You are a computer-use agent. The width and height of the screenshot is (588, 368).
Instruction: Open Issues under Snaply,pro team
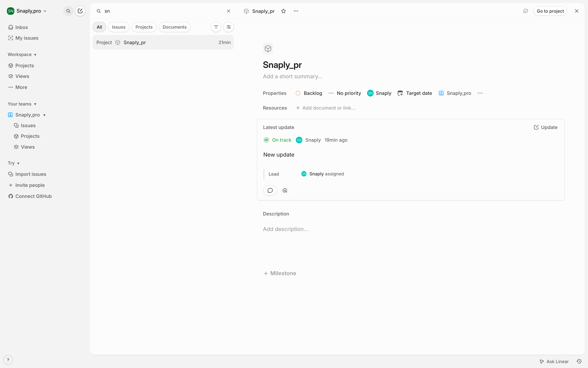25,125
